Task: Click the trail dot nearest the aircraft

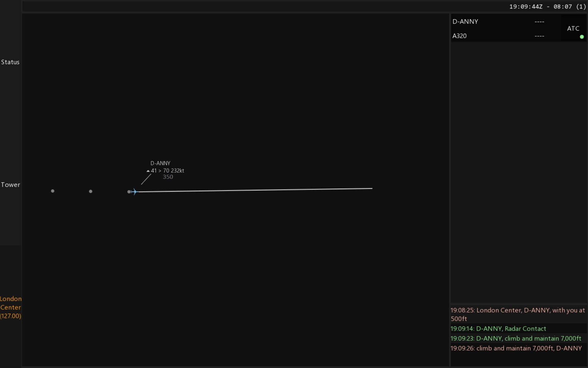Action: pos(129,192)
